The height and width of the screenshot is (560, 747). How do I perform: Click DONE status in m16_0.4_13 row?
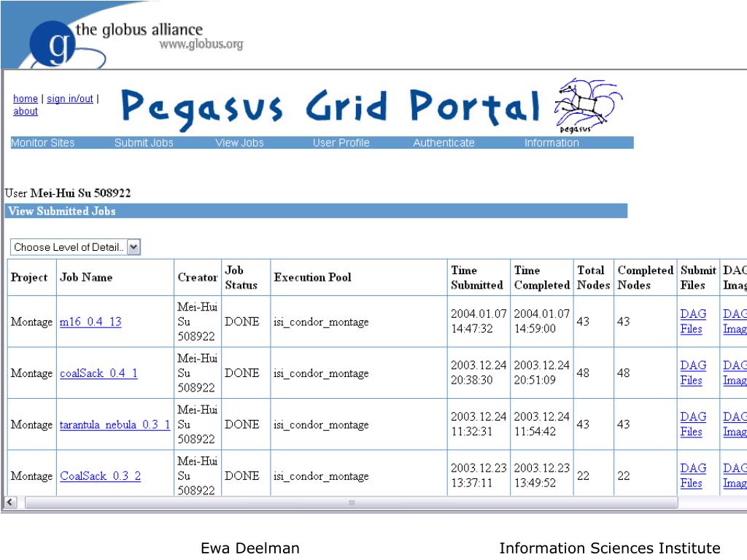[242, 322]
